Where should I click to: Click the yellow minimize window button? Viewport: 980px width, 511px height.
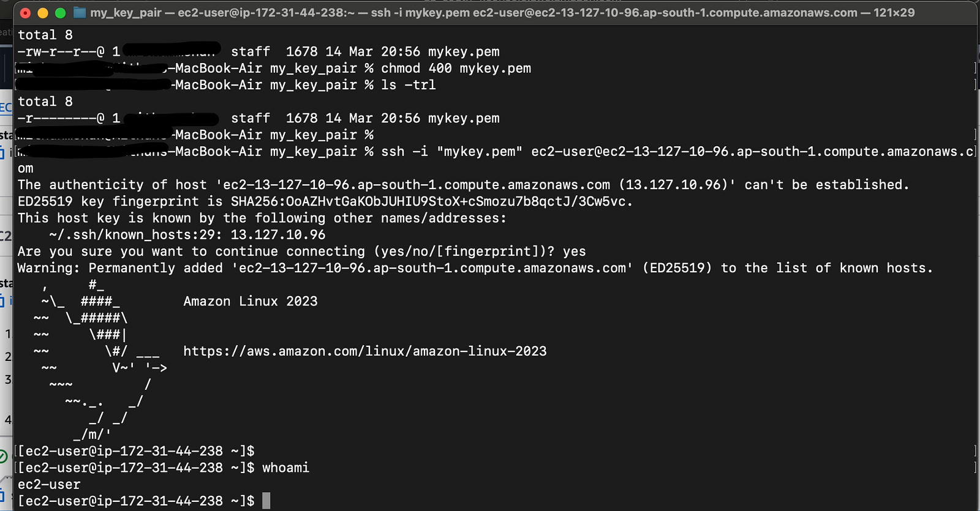(43, 13)
